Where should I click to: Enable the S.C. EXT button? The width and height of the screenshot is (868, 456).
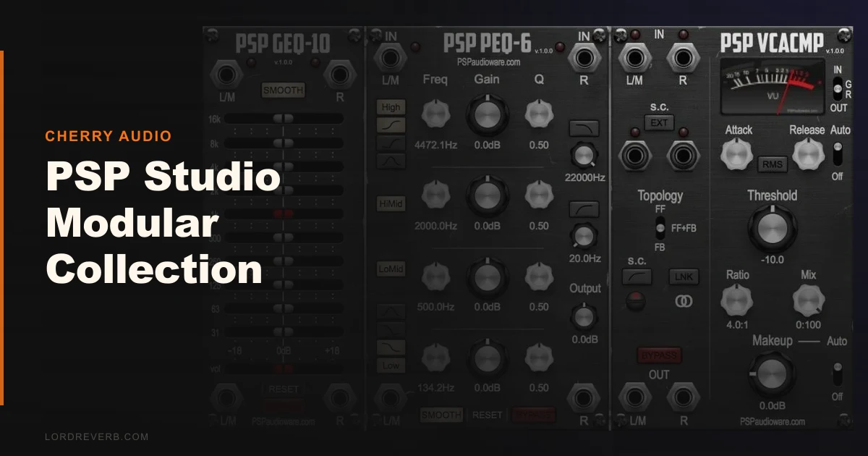[x=659, y=122]
